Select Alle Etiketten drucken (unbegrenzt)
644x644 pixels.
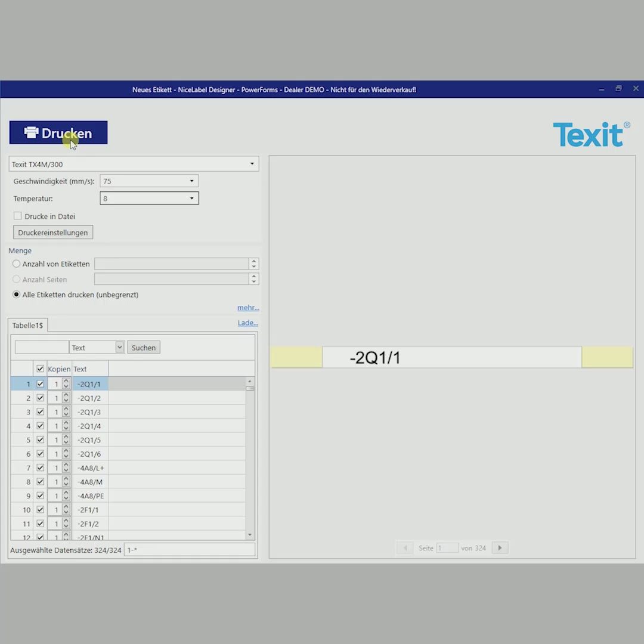pos(17,295)
